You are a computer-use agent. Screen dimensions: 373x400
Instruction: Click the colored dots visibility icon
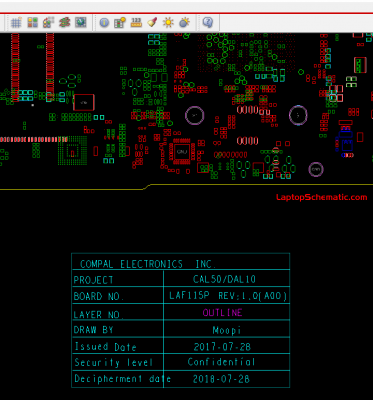coord(48,23)
